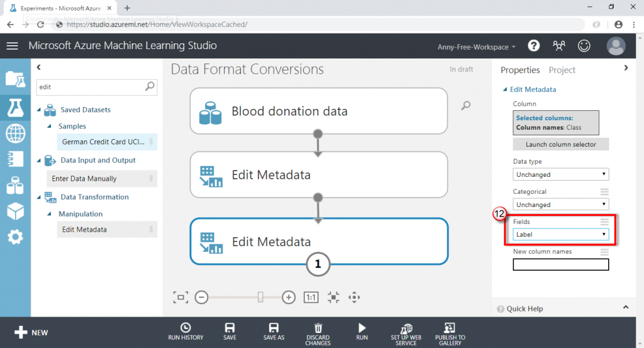The height and width of the screenshot is (348, 644).
Task: Switch to the Project tab
Action: 562,70
